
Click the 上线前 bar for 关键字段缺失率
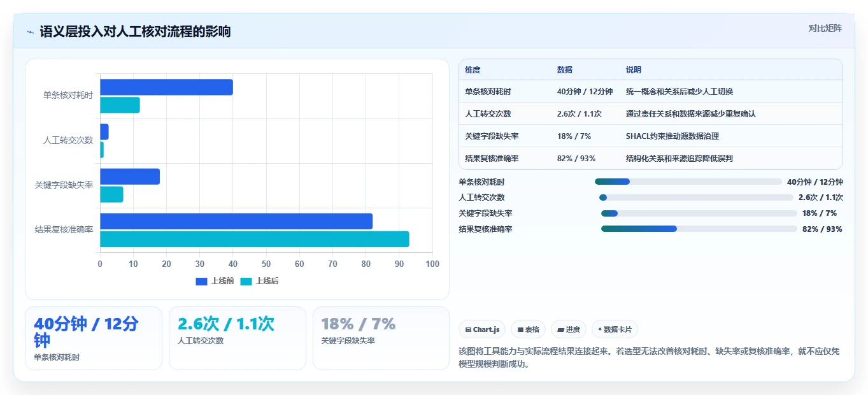click(130, 176)
